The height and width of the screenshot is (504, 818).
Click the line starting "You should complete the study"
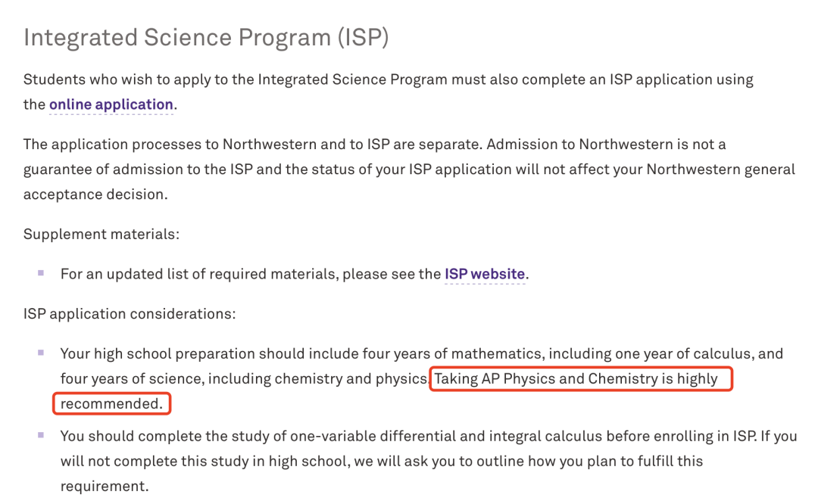coord(428,437)
